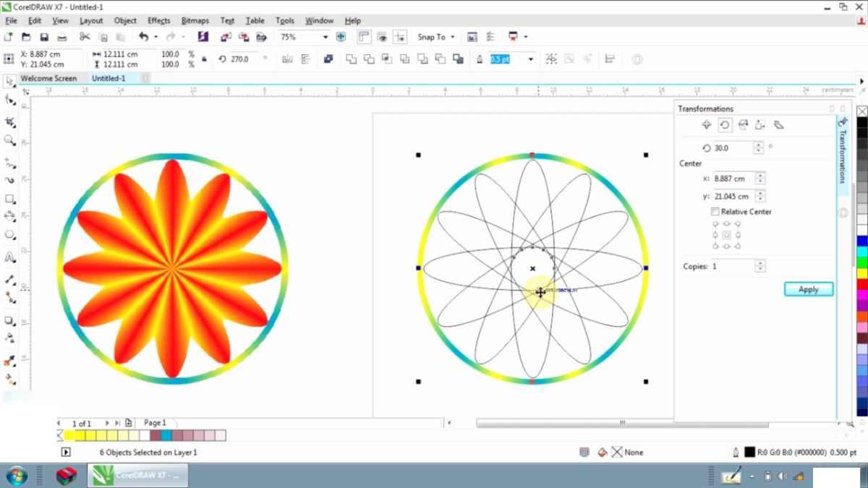
Task: Click the Apply button in Transformations panel
Action: pos(808,289)
